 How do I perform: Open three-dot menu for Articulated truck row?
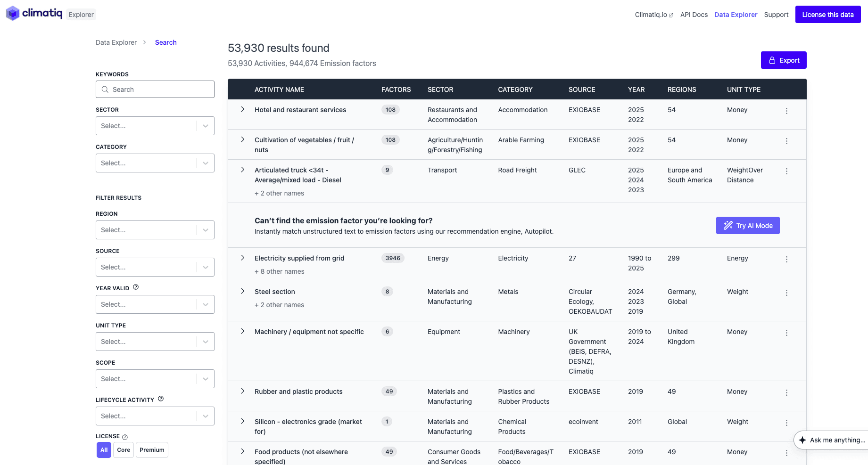point(786,171)
